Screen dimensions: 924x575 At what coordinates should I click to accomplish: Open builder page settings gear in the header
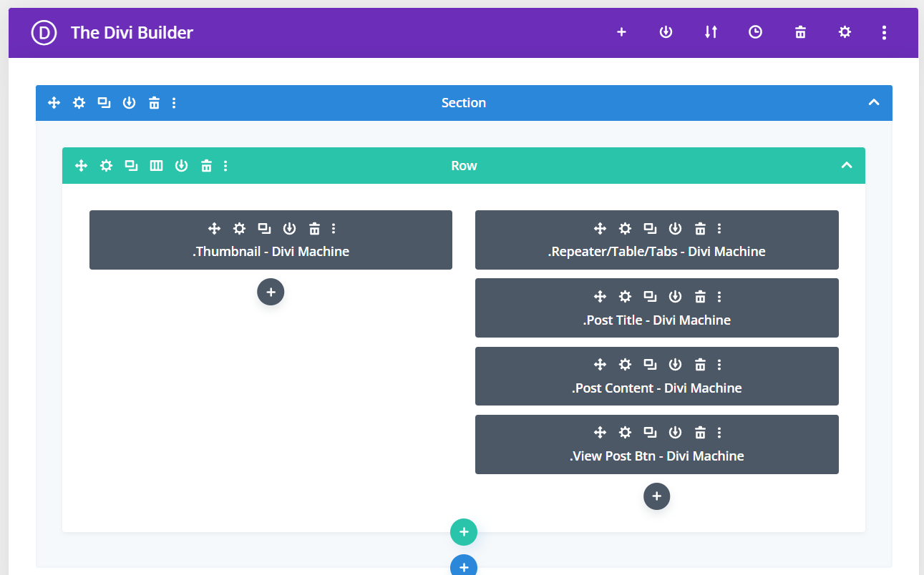(845, 32)
